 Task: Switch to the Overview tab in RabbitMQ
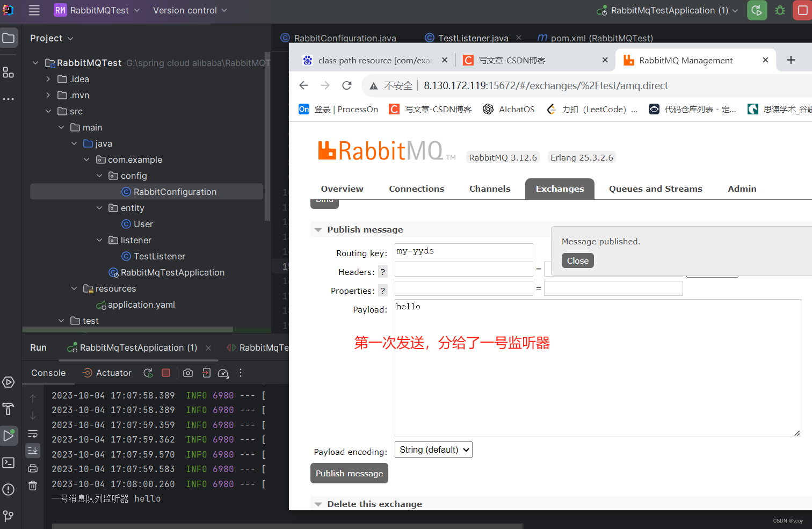point(342,189)
